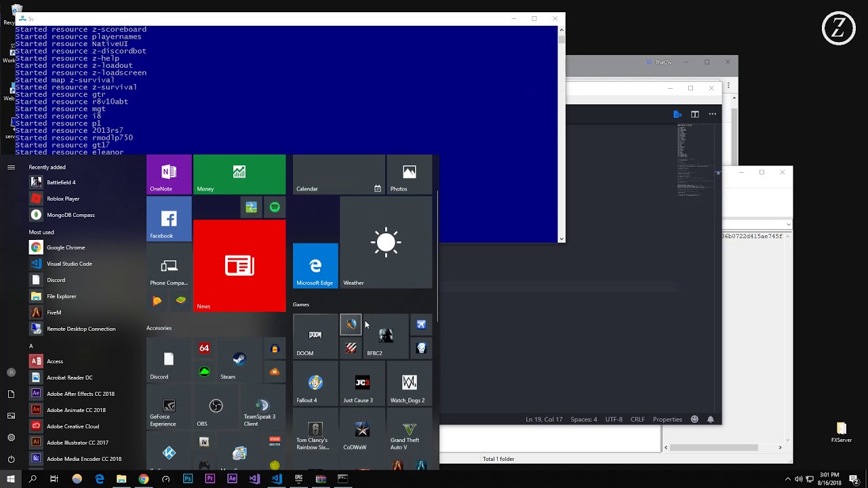This screenshot has width=868, height=488.
Task: Open Remote Desktop Connection entry
Action: (85, 329)
